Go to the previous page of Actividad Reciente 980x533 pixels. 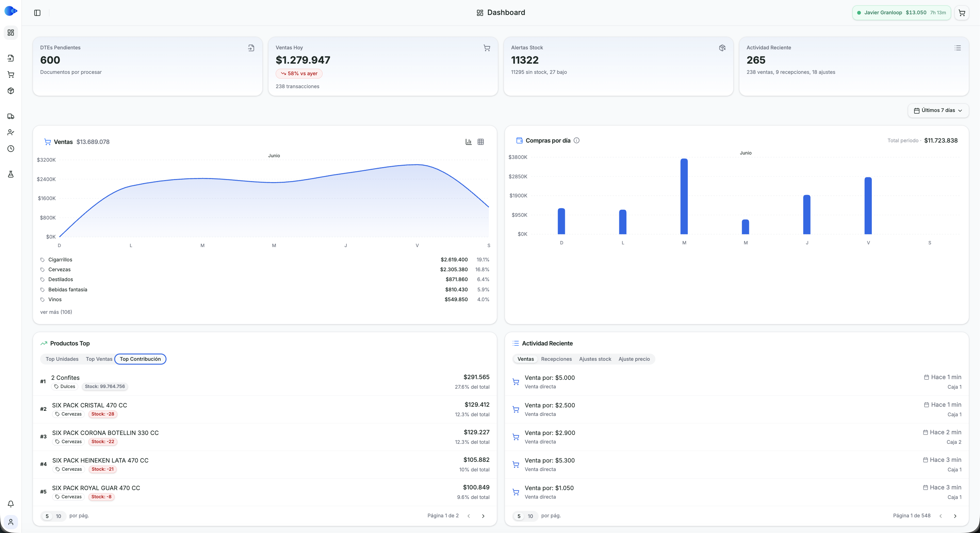coord(941,516)
